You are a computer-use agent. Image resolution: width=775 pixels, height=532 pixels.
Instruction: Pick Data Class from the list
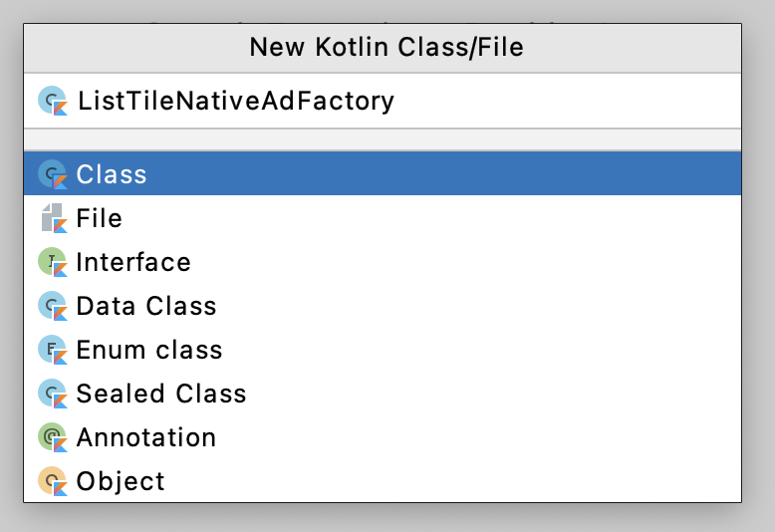pos(146,306)
